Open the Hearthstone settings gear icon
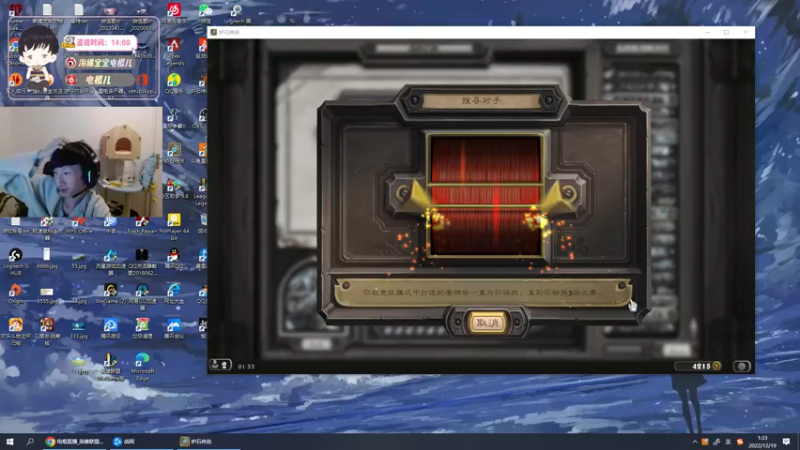Viewport: 800px width, 450px height. 741,366
